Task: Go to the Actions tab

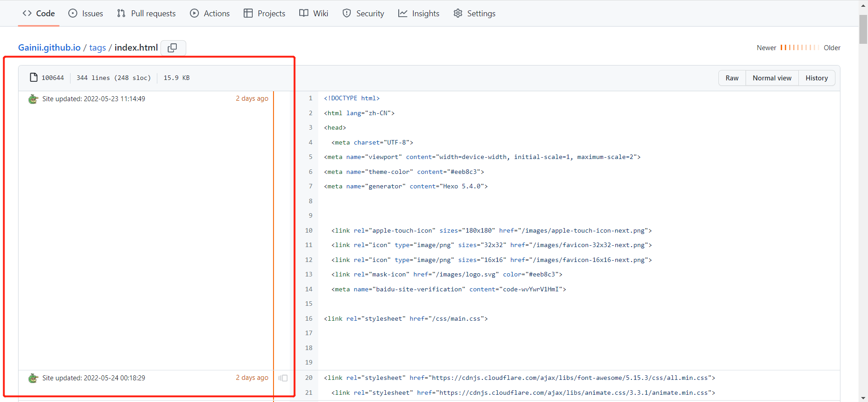Action: click(210, 13)
